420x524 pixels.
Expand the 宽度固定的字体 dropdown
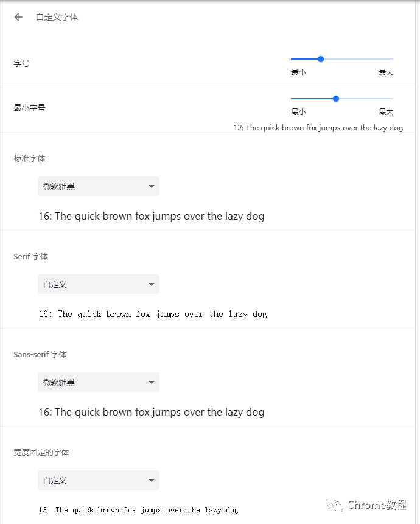coord(99,480)
